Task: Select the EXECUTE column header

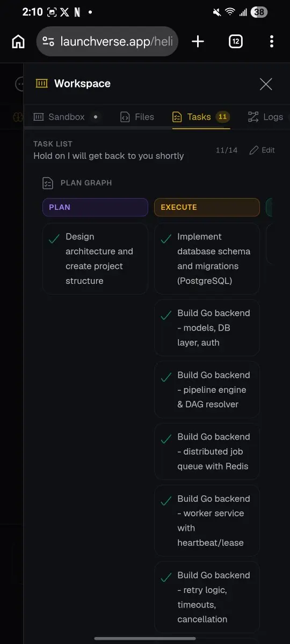Action: pyautogui.click(x=207, y=207)
